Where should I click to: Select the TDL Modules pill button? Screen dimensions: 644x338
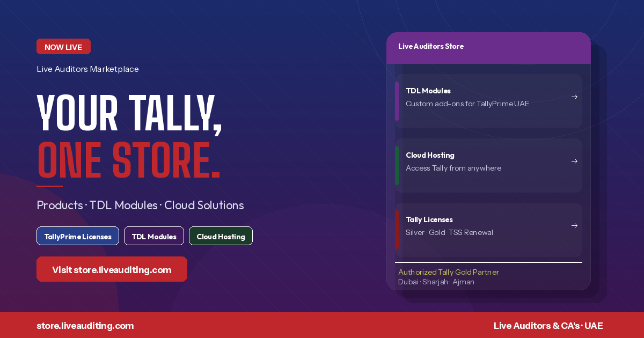[154, 236]
